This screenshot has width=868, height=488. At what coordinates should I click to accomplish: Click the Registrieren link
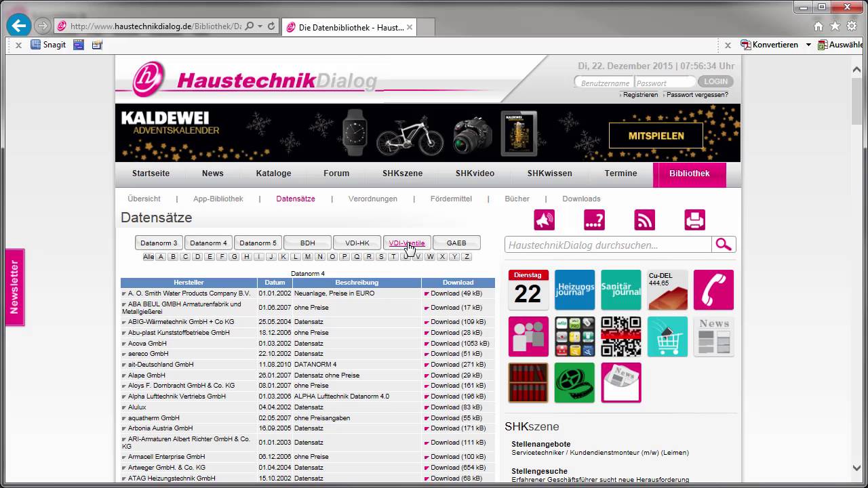coord(641,95)
